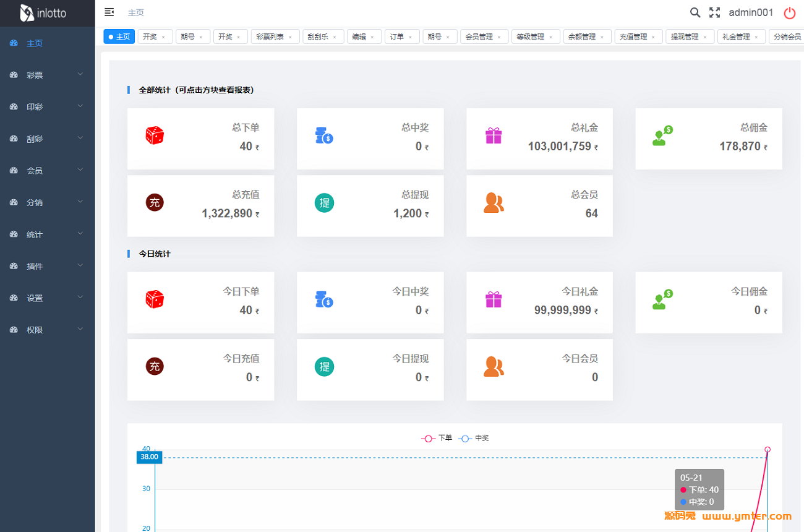Click the dashboard icon beside 会员 in sidebar
The width and height of the screenshot is (804, 532).
[x=14, y=170]
